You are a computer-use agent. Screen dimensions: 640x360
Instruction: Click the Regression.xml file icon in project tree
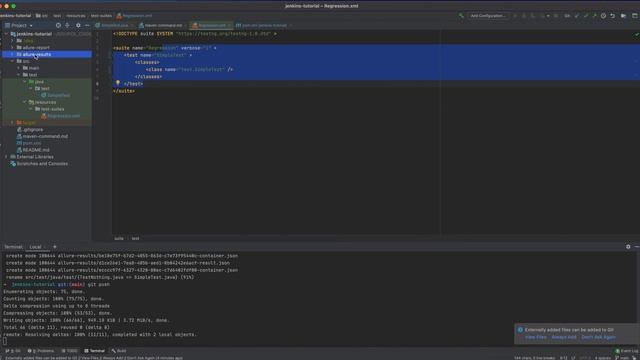[x=44, y=116]
